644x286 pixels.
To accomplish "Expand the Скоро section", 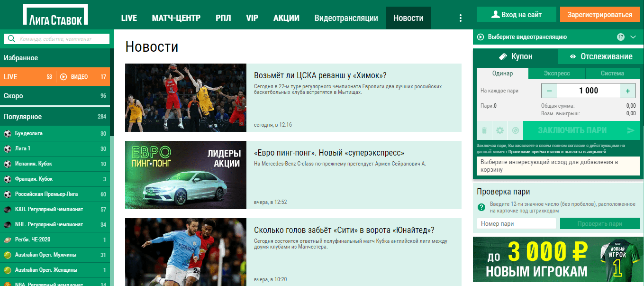I will coord(55,96).
